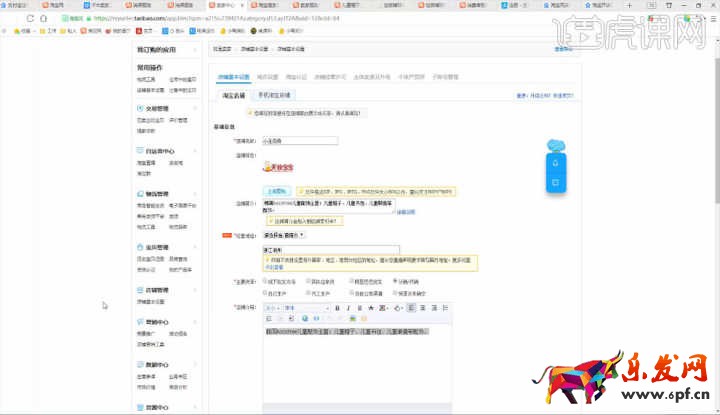The width and height of the screenshot is (720, 415).
Task: Click the 店铺管理 sidebar heading
Action: pyautogui.click(x=157, y=291)
